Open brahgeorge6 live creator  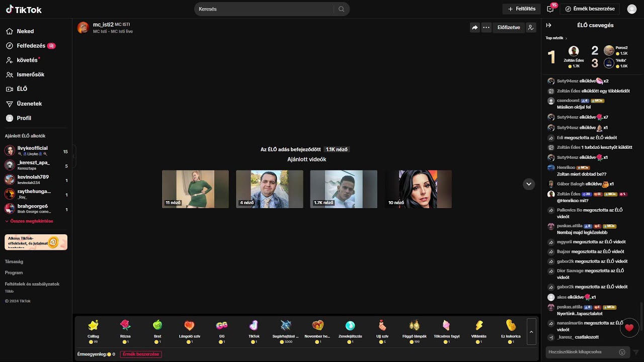coord(36,209)
